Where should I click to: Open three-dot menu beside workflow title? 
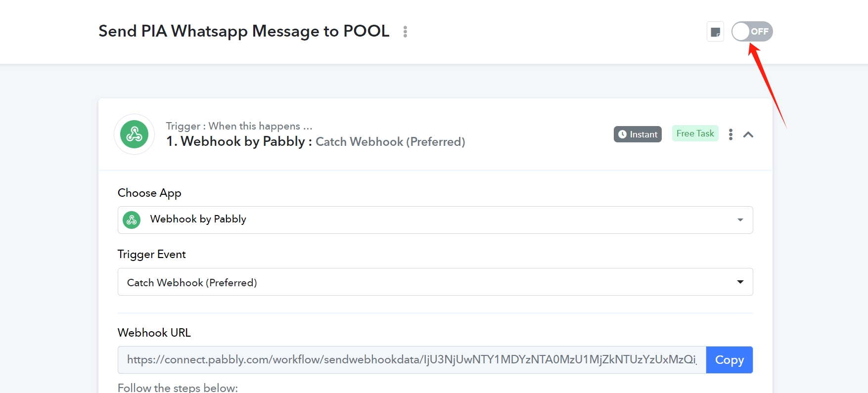(x=405, y=32)
